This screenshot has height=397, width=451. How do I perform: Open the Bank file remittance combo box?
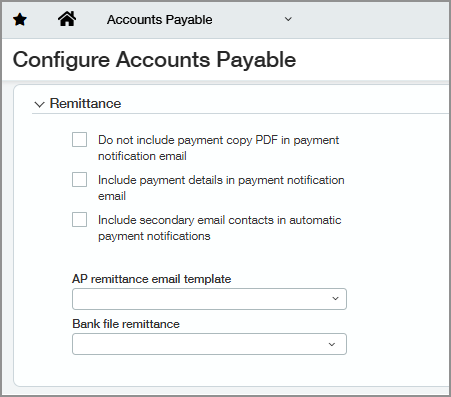tap(209, 344)
